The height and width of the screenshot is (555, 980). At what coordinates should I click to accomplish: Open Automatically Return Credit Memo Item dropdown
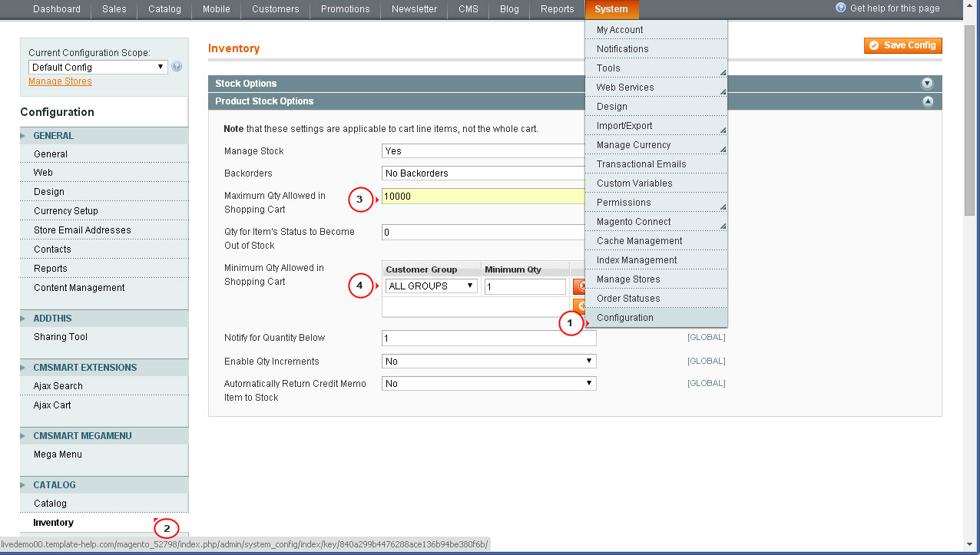pos(488,383)
